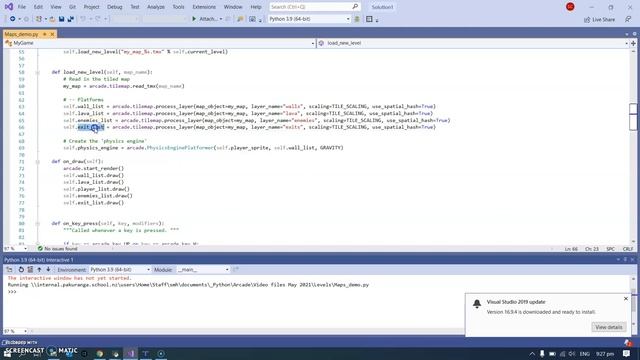Click the Open File folder icon
Screen dimensions: 640x360
pos(52,19)
